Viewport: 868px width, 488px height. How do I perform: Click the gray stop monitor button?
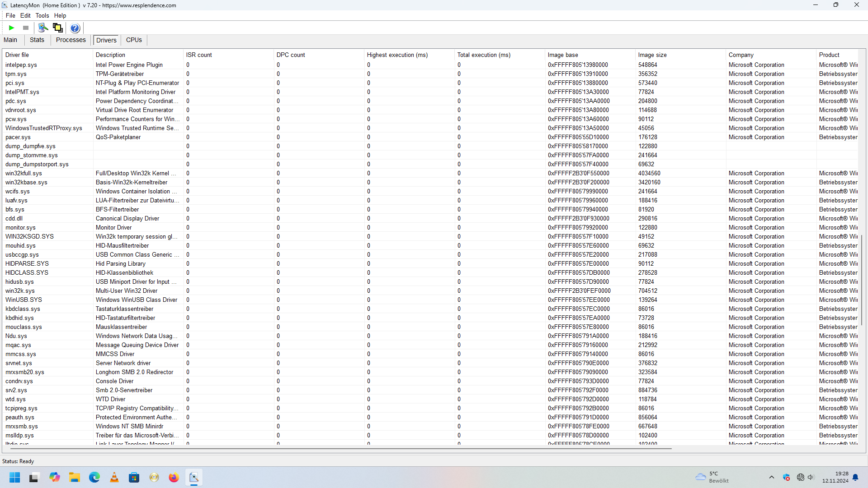(x=26, y=28)
